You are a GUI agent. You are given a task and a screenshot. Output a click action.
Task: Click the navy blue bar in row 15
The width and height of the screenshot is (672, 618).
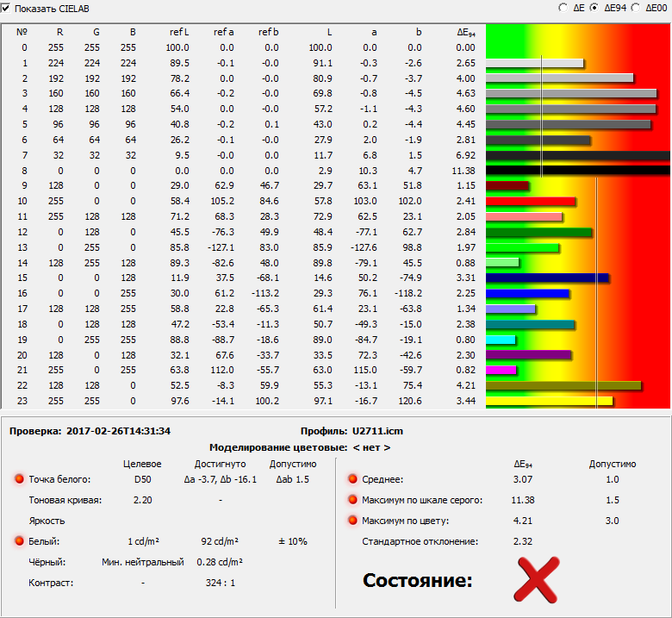(x=547, y=278)
